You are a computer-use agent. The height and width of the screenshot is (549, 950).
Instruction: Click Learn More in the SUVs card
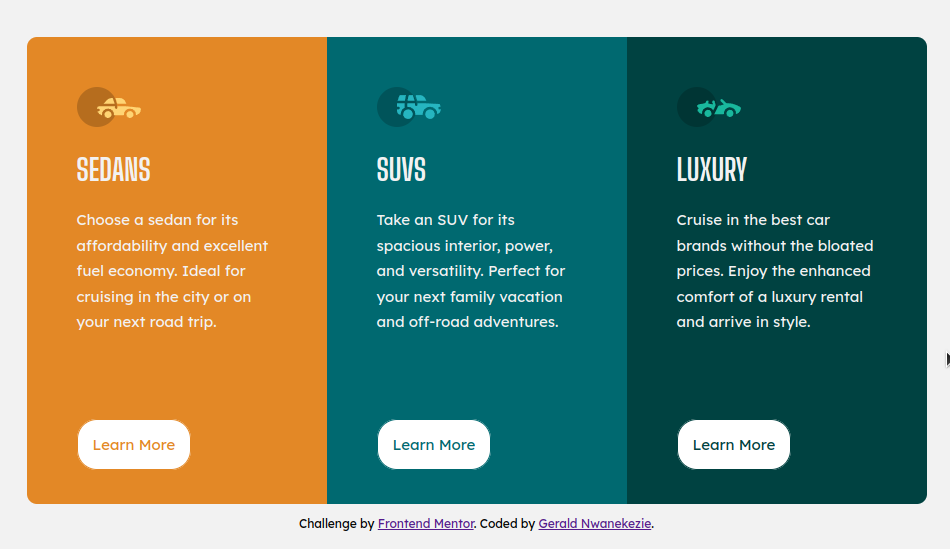click(x=434, y=445)
